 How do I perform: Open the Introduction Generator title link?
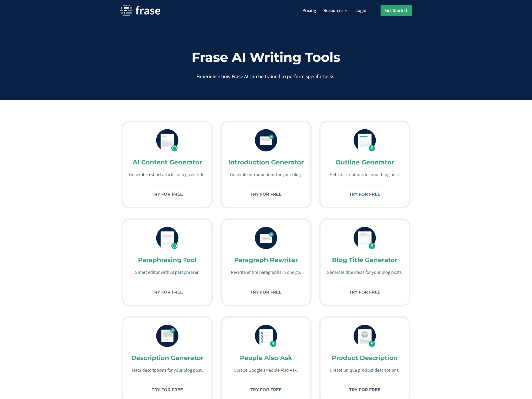(x=266, y=162)
